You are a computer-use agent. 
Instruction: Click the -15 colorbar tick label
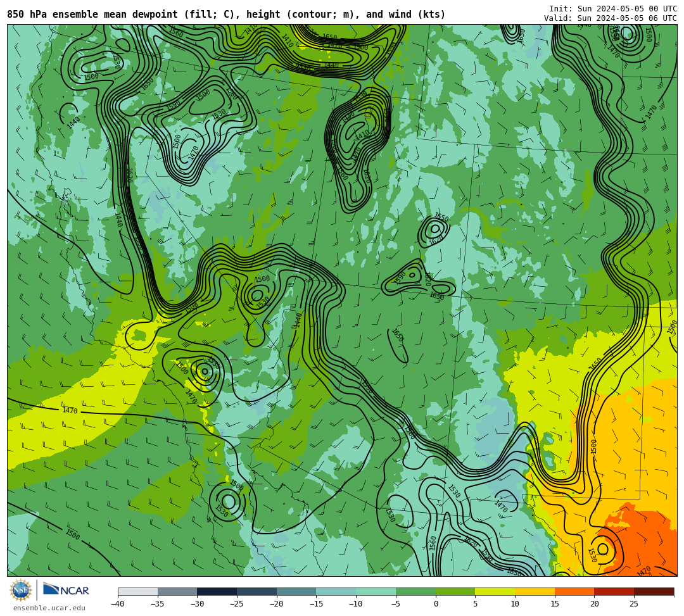[316, 604]
